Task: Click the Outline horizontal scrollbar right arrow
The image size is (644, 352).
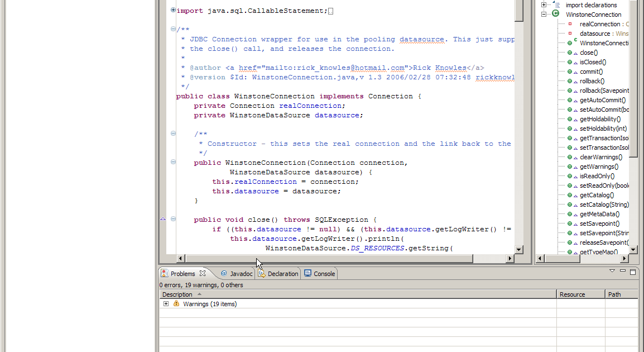Action: tap(624, 258)
